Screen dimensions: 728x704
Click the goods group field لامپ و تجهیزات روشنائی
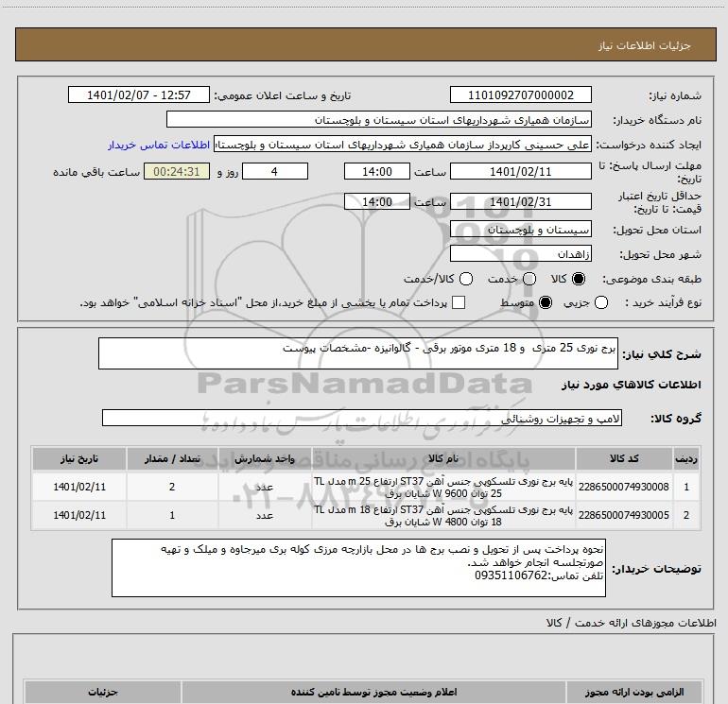coord(362,418)
